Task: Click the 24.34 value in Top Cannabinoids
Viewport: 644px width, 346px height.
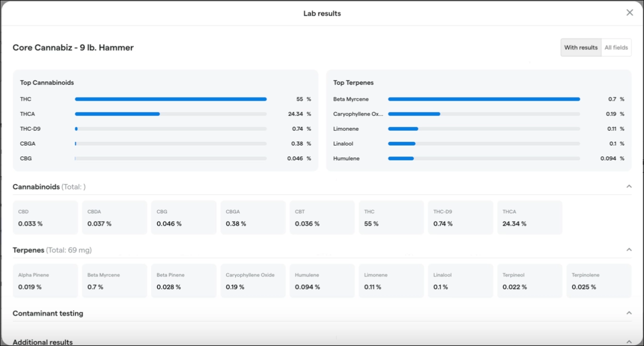Action: click(x=296, y=114)
